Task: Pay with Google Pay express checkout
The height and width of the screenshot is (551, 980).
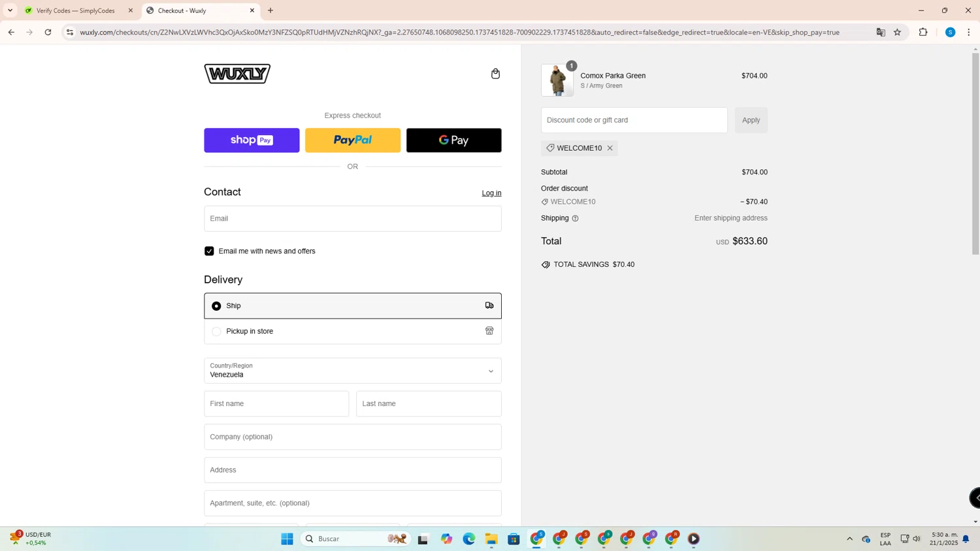Action: [x=454, y=140]
